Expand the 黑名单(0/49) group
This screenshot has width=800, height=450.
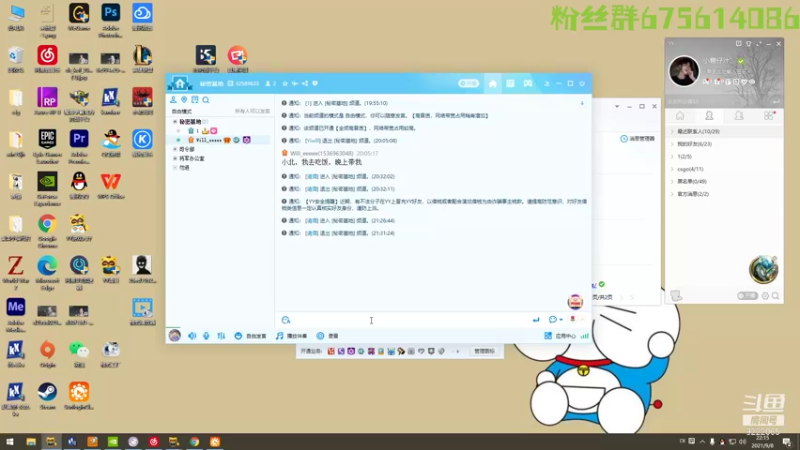point(724,182)
